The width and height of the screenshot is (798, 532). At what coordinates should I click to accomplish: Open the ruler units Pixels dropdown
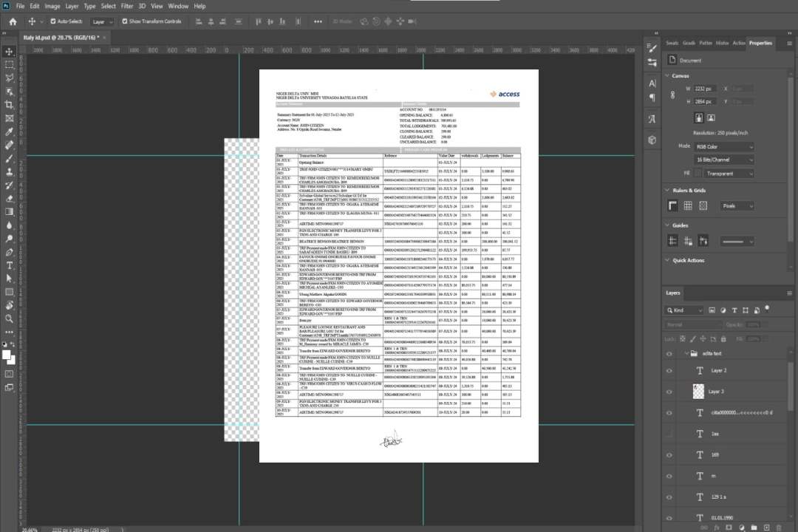click(x=737, y=206)
